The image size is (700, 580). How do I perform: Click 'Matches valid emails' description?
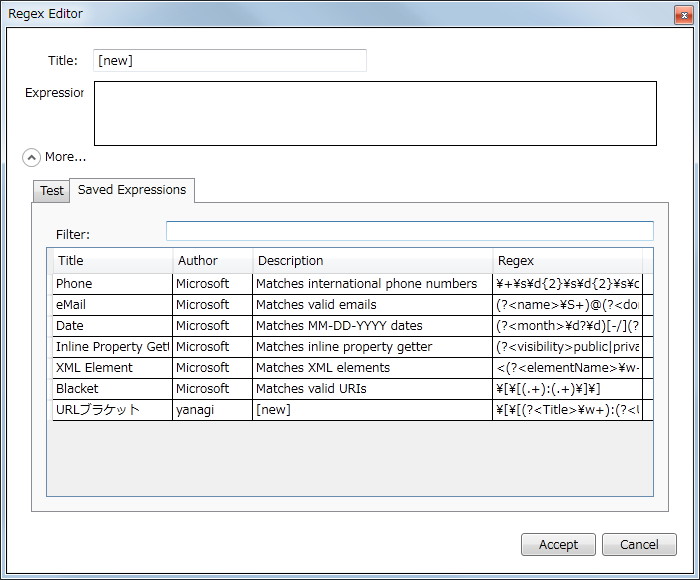372,305
